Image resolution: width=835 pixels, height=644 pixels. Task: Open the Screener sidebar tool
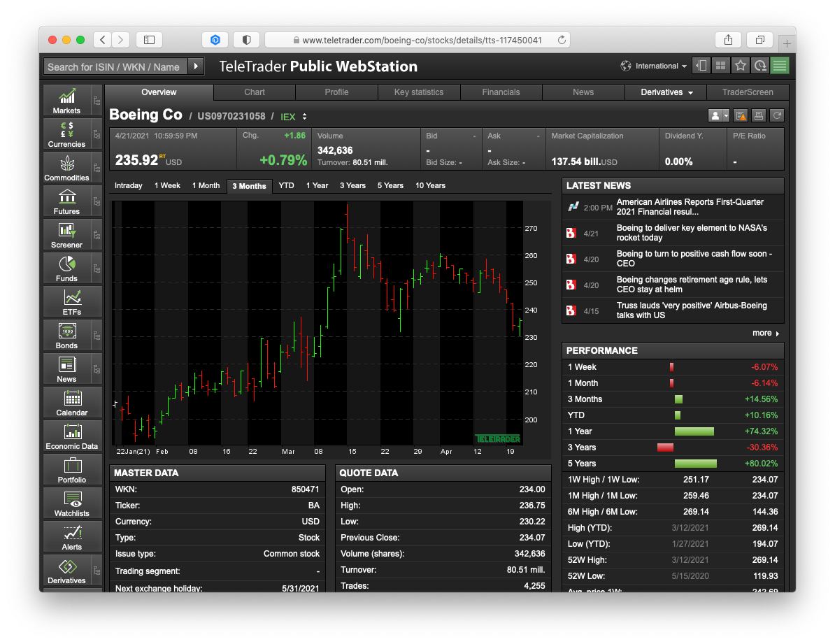tap(67, 235)
